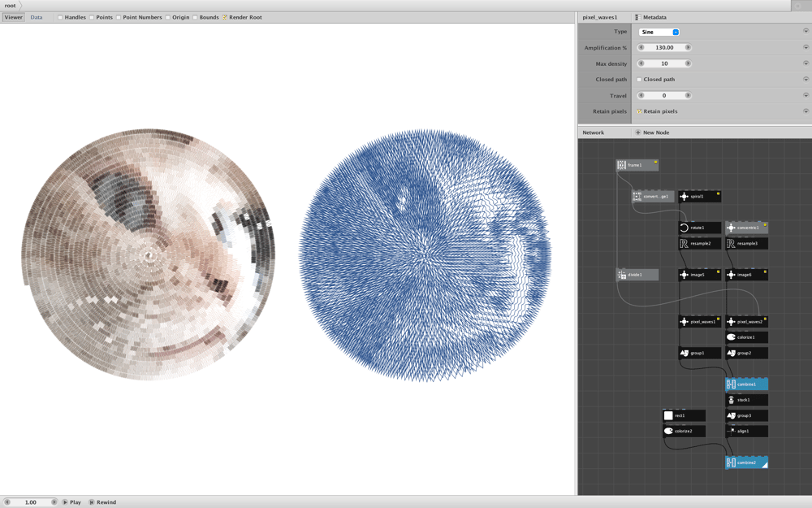Open the Closed path row options arrow
Screen dimensions: 812x508
(806, 80)
